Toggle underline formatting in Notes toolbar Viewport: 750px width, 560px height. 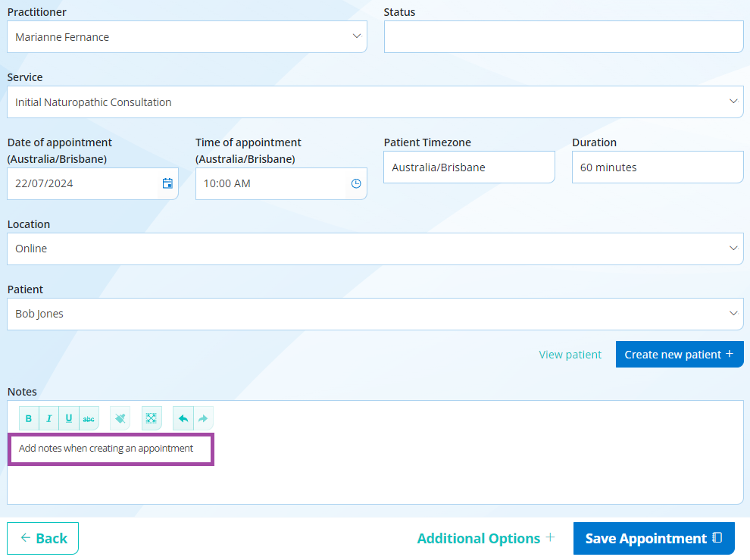(x=69, y=419)
